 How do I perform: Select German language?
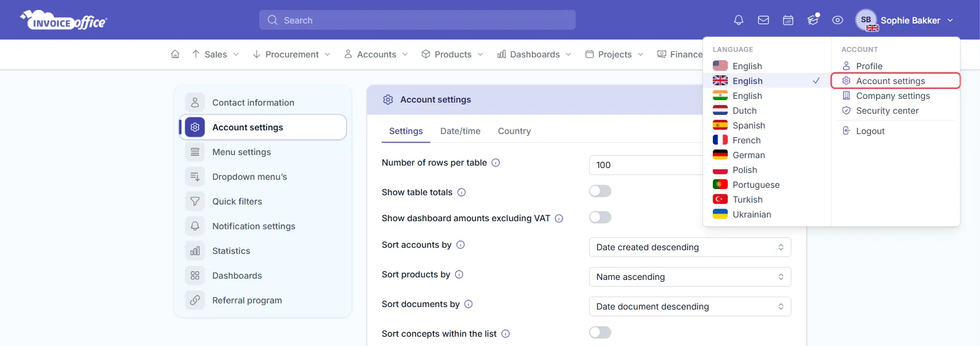(x=767, y=155)
